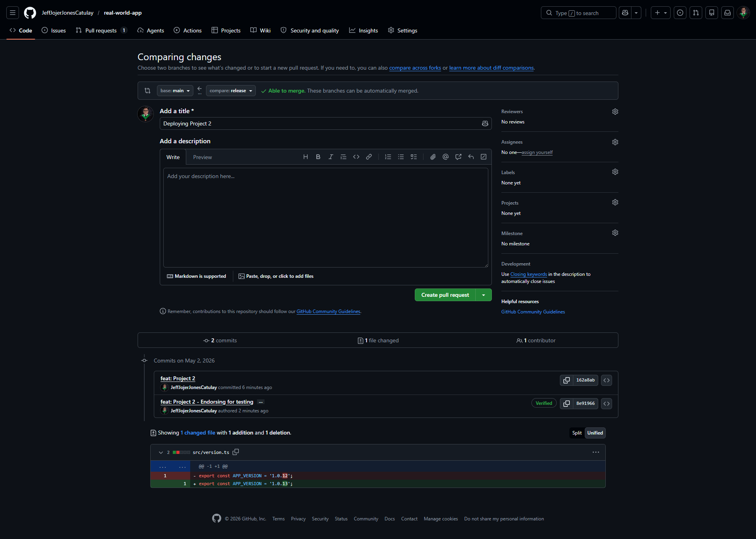This screenshot has width=756, height=539.
Task: Switch diff view to Unified
Action: point(595,433)
